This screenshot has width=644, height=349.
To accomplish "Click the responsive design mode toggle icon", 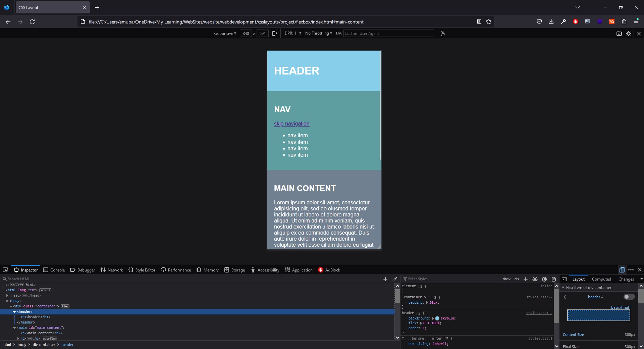I will click(x=622, y=270).
